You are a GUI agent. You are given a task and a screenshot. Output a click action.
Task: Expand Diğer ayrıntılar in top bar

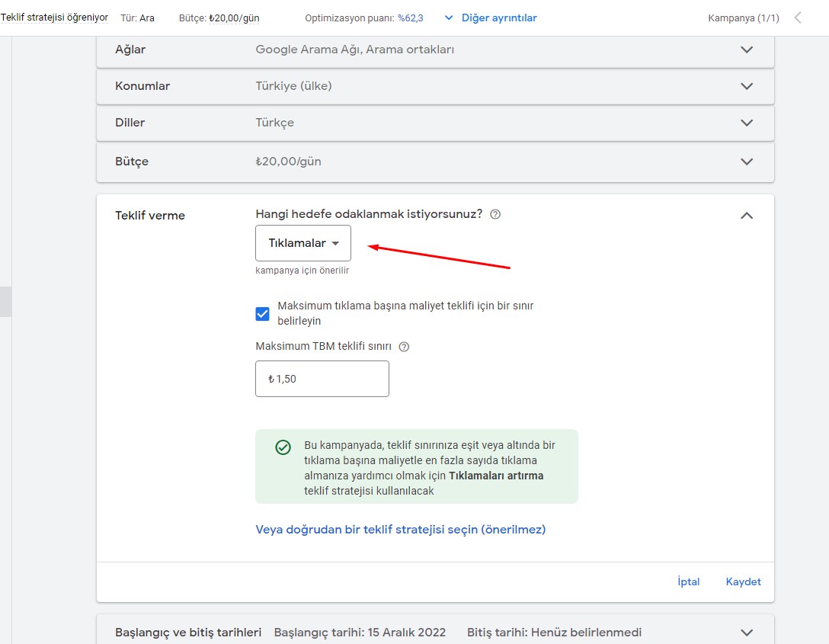(x=491, y=18)
